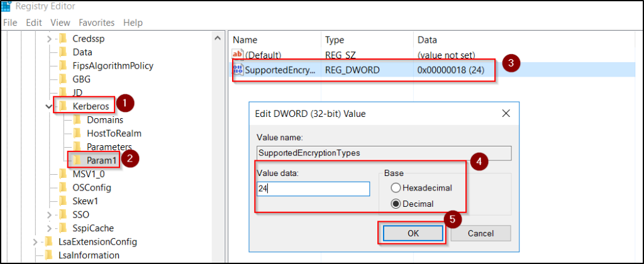Screen dimensions: 644x264
Task: Select the MSV1_0 key label
Action: pos(88,174)
